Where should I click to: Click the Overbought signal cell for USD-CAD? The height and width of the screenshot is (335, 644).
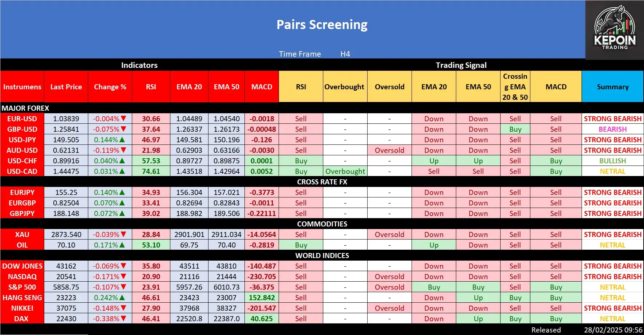click(345, 171)
